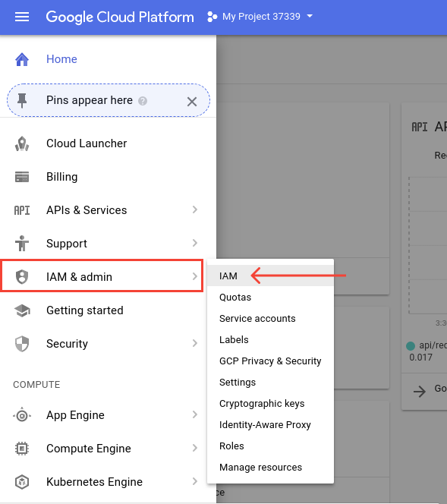Click the API icon beside APIs & Services
The image size is (447, 504).
pyautogui.click(x=22, y=210)
